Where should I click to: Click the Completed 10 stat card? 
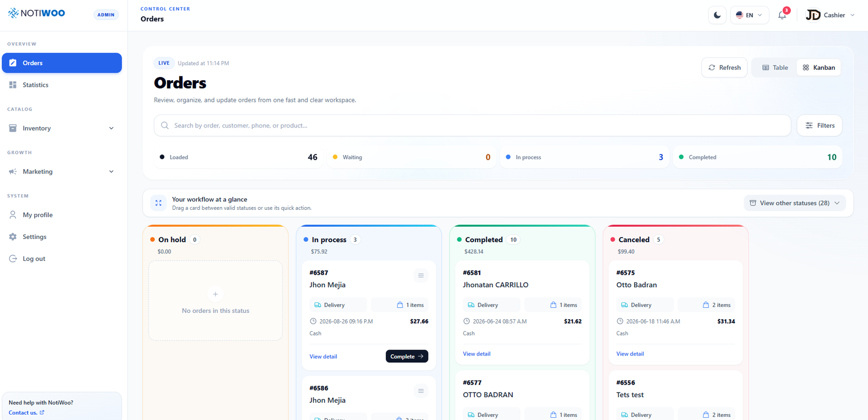pos(757,157)
